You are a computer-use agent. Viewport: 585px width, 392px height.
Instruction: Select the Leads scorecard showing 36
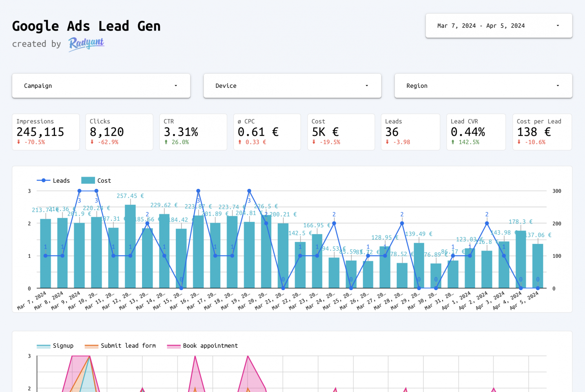click(x=410, y=132)
